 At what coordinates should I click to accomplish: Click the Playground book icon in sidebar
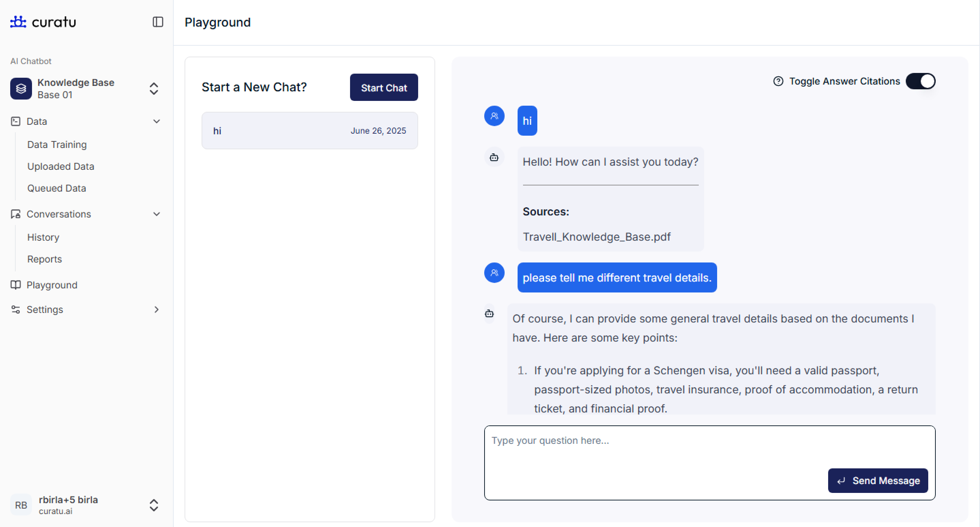16,285
